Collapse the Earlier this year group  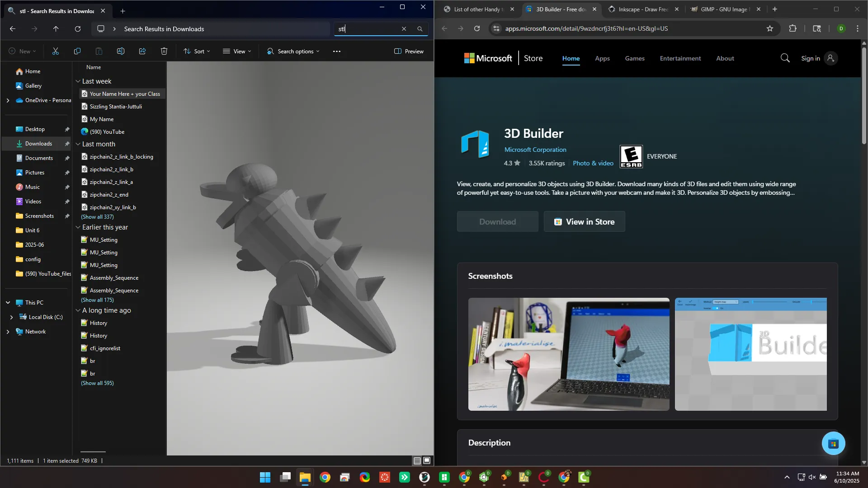[78, 227]
